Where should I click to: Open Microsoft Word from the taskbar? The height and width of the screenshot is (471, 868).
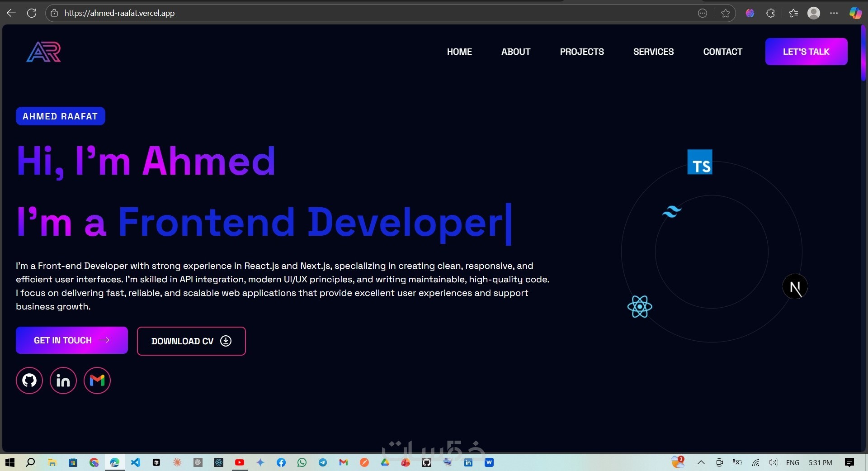pos(489,462)
